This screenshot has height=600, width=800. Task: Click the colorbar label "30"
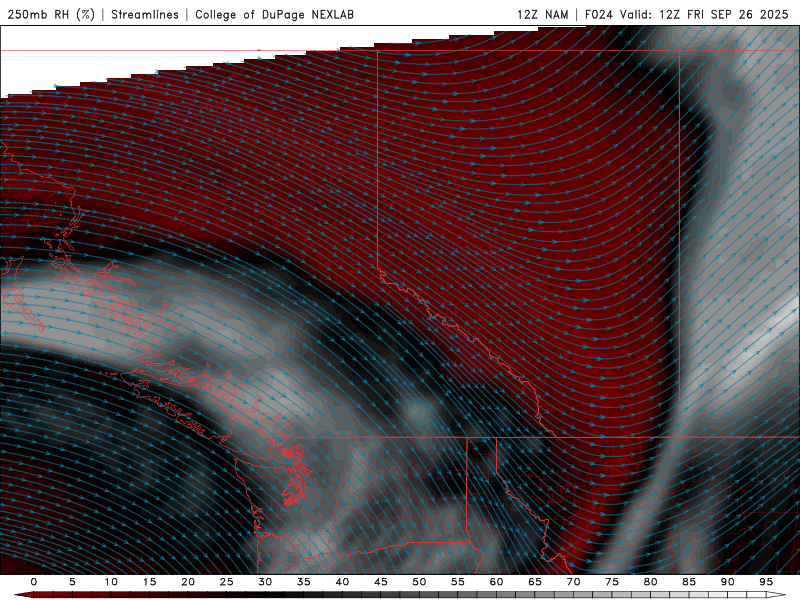(x=265, y=582)
